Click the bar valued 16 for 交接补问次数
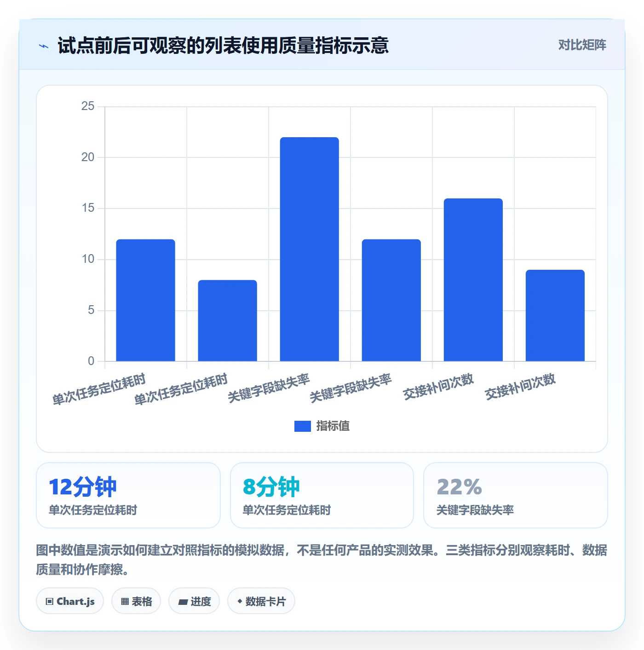This screenshot has width=644, height=650. pos(473,280)
